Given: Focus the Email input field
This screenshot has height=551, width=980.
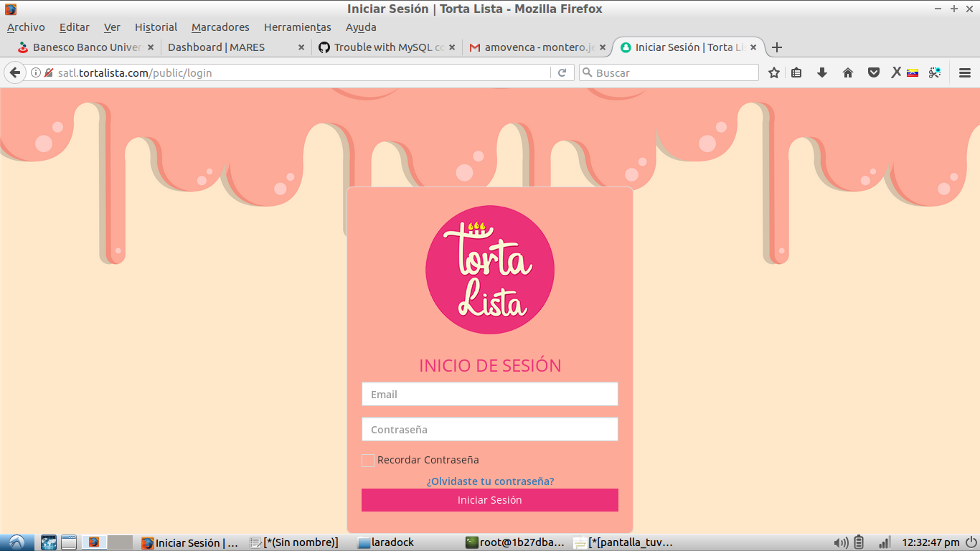Looking at the screenshot, I should [490, 394].
